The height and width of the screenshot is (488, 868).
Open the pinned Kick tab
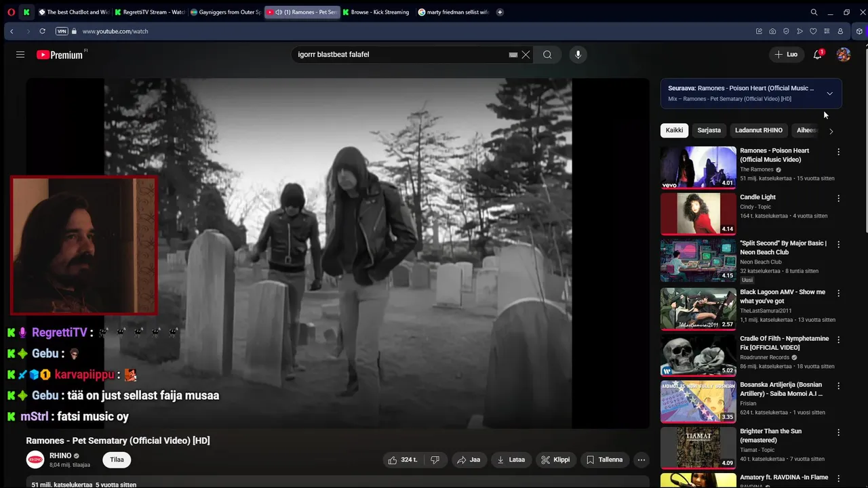pos(26,12)
